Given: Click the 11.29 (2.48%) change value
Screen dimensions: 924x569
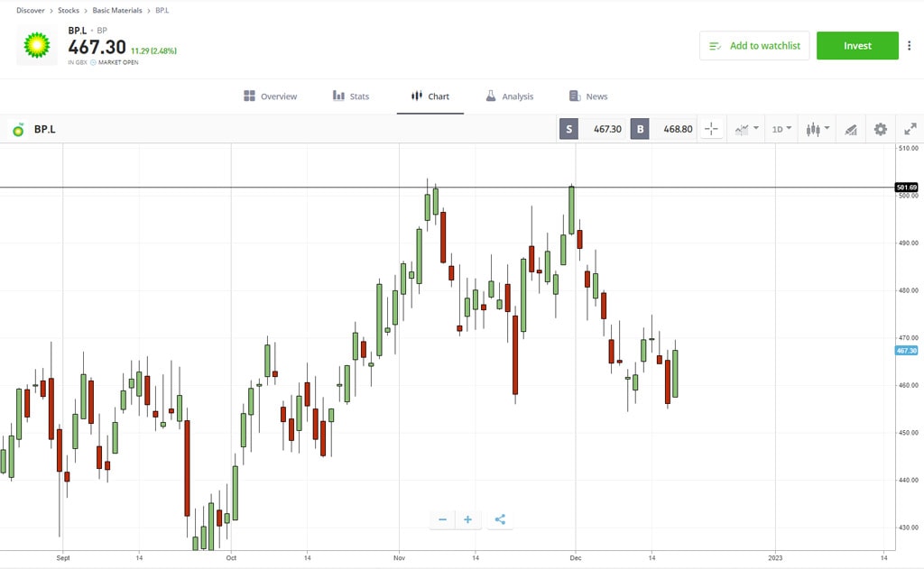Looking at the screenshot, I should point(153,50).
